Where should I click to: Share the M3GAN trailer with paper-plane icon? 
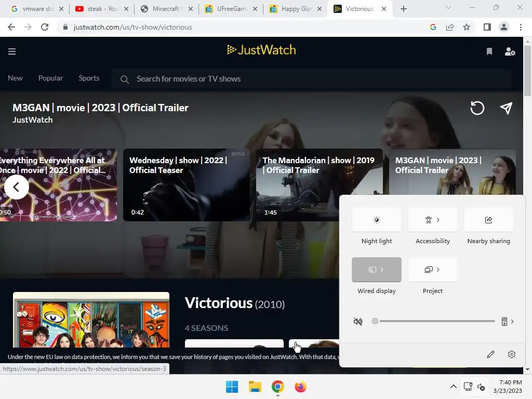tap(506, 108)
